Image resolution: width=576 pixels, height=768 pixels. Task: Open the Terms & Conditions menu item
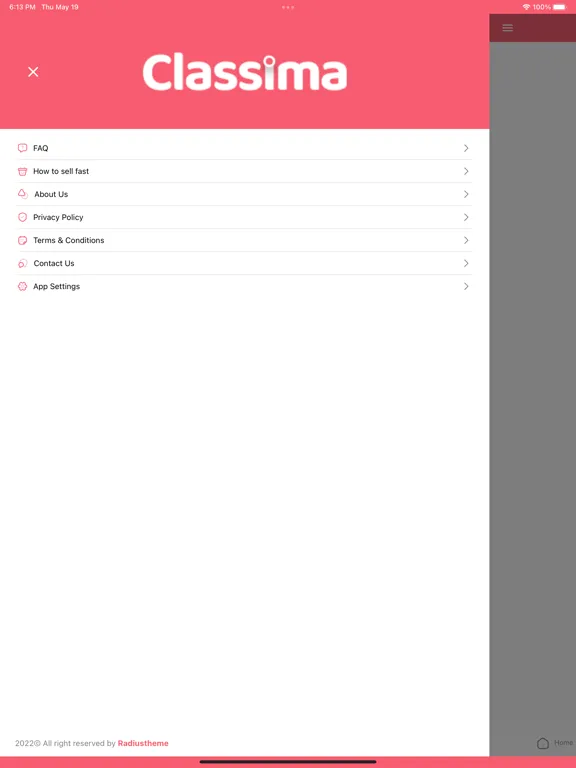(x=244, y=240)
